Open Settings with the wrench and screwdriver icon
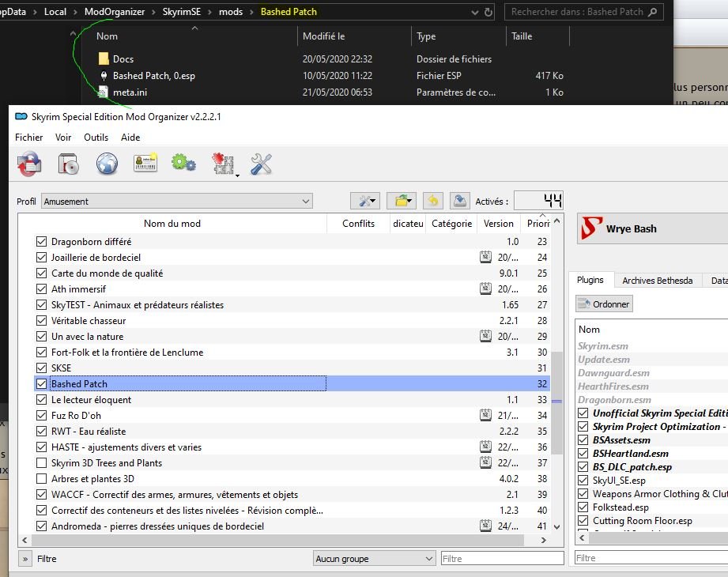Viewport: 728px width, 577px height. tap(261, 164)
